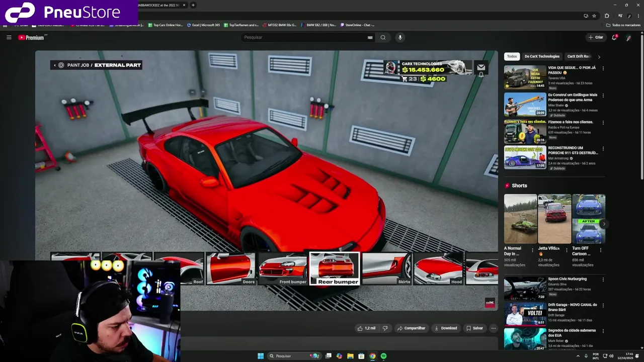This screenshot has height=362, width=644.
Task: Open YouTube notifications bell
Action: tap(614, 37)
